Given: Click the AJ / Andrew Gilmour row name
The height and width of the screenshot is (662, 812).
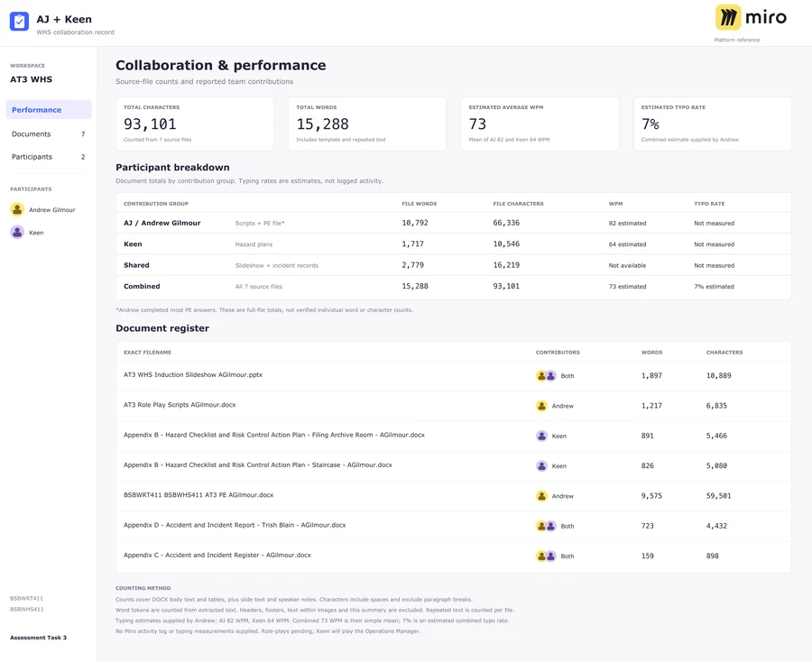Looking at the screenshot, I should (162, 223).
